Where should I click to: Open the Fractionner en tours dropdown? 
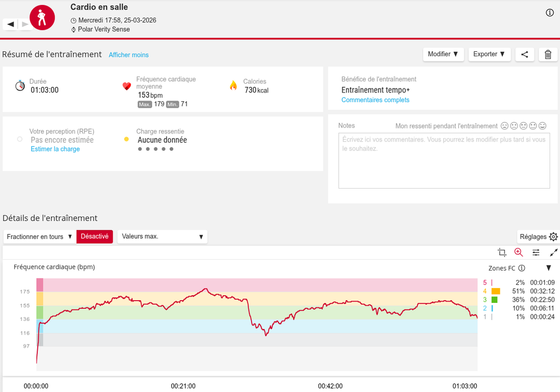(x=39, y=237)
